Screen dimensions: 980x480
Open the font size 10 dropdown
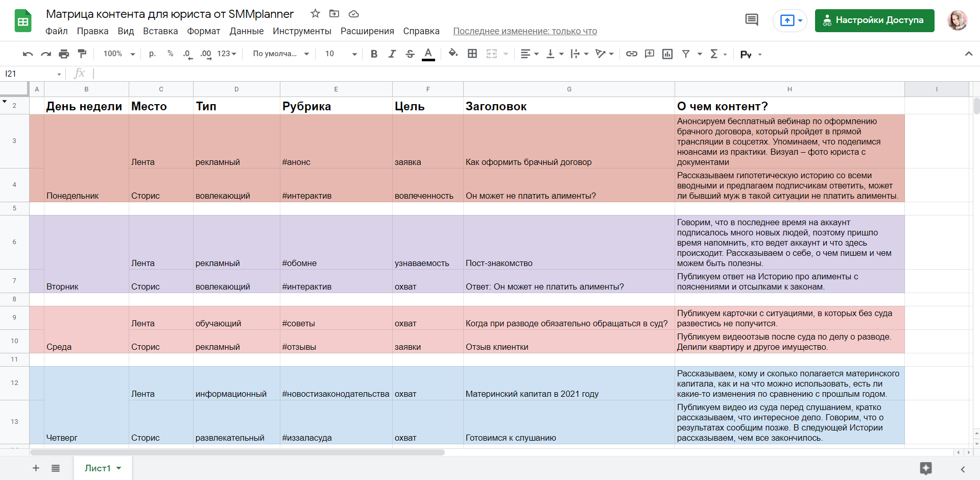[341, 54]
